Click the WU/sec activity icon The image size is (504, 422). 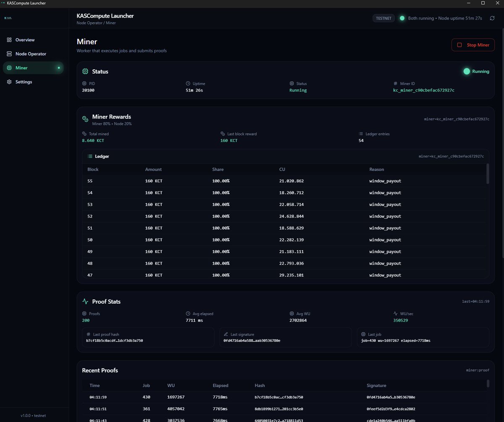[395, 314]
